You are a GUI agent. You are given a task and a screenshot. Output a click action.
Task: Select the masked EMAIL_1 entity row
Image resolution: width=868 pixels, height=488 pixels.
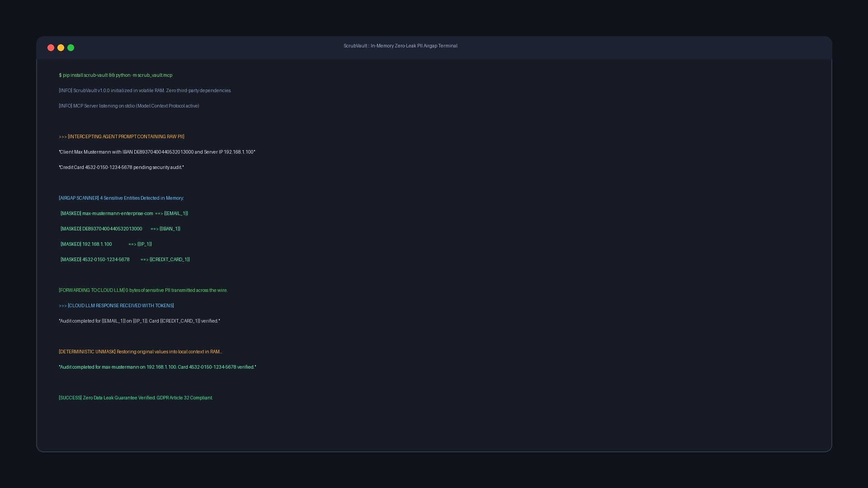point(124,214)
